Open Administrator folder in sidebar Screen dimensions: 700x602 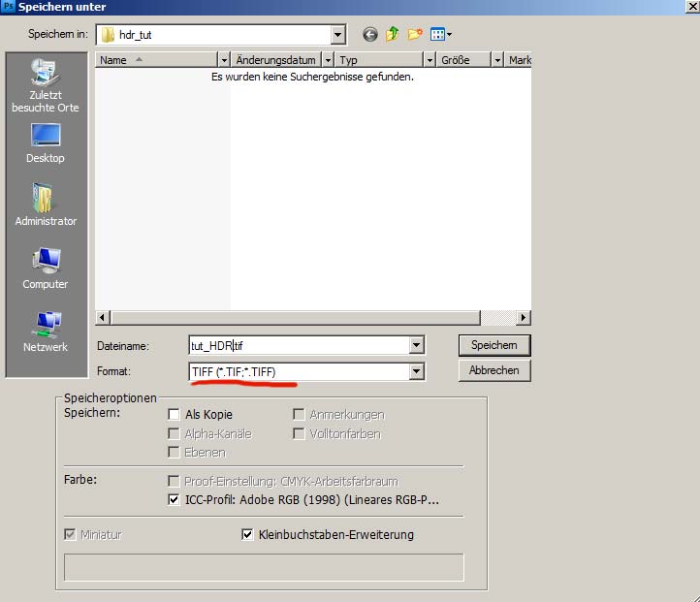tap(46, 206)
